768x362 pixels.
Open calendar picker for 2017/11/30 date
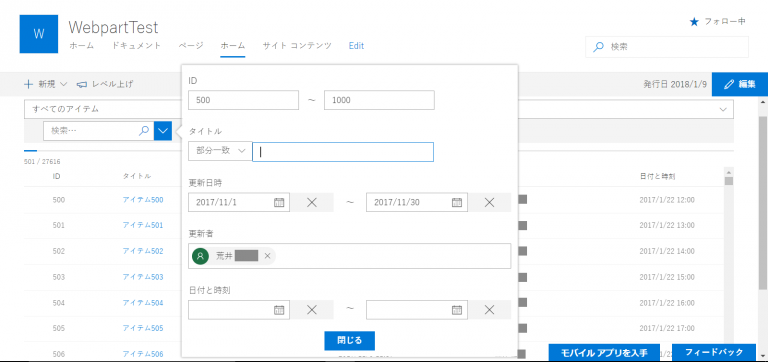pos(456,202)
